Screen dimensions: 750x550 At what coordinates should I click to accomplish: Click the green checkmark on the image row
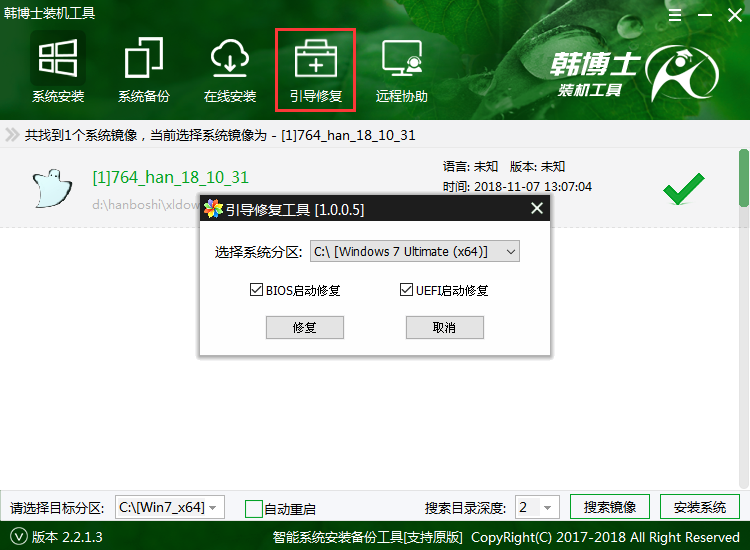click(684, 188)
